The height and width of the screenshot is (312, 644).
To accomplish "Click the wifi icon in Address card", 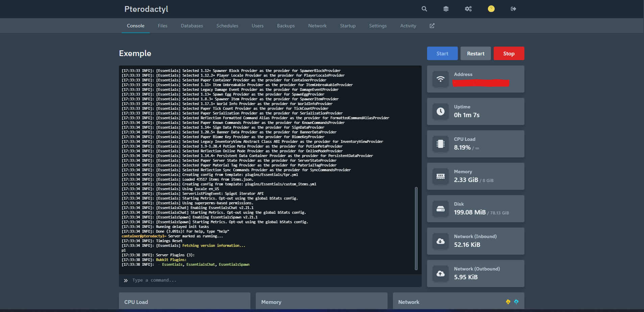I will click(441, 79).
